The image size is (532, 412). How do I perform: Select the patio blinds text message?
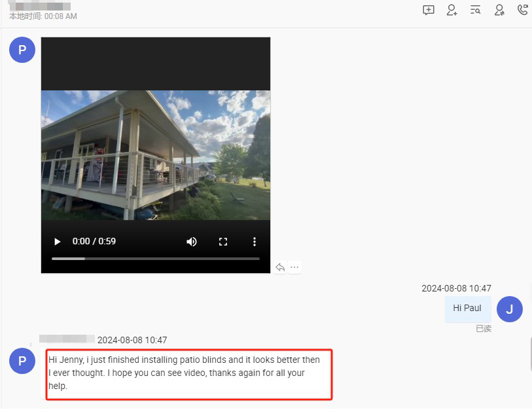[x=189, y=374]
